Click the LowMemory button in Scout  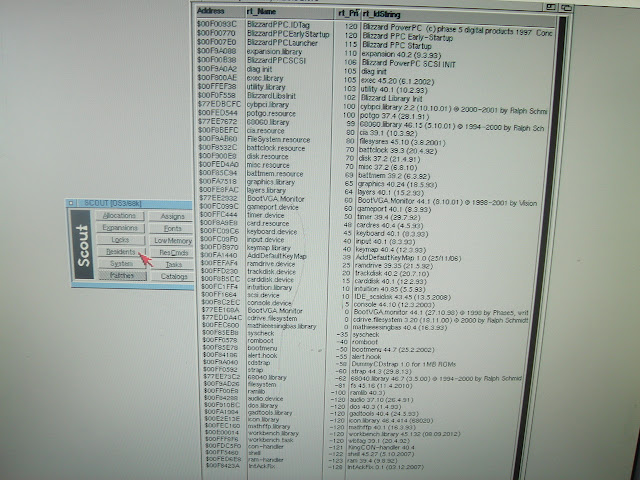(172, 241)
